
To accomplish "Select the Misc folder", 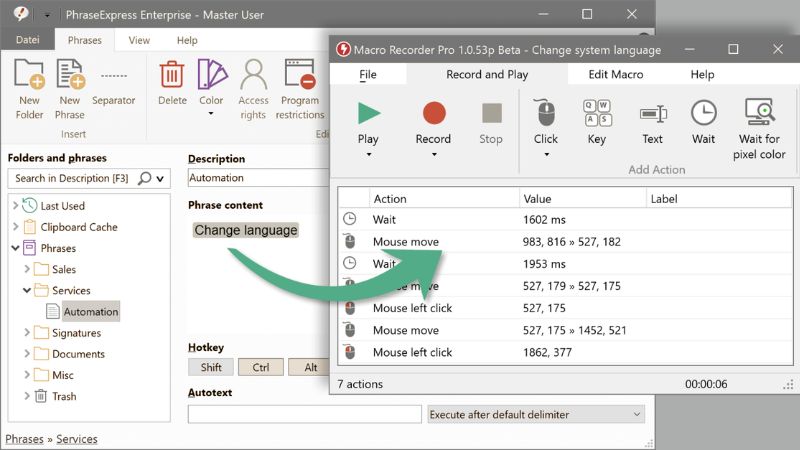I will [63, 375].
